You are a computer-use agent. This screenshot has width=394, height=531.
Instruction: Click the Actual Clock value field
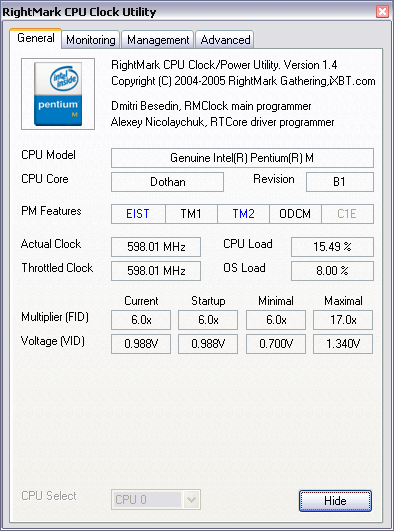156,247
